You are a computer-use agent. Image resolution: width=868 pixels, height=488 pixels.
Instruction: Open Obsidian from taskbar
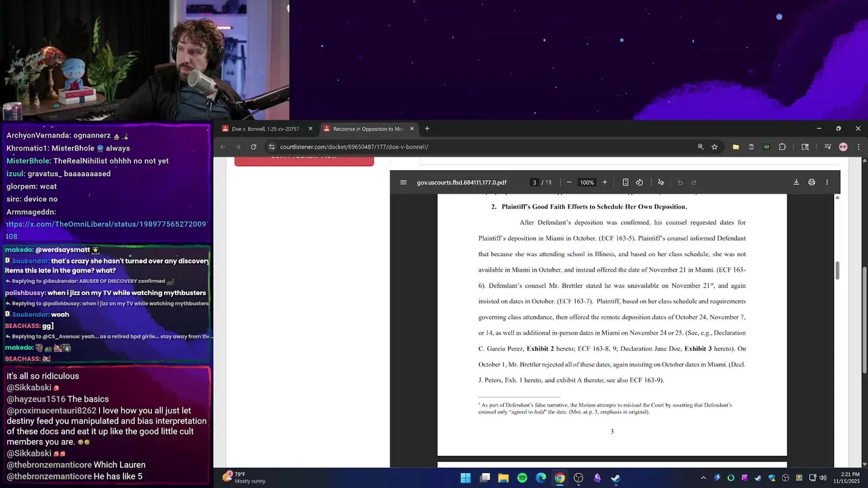pyautogui.click(x=597, y=478)
